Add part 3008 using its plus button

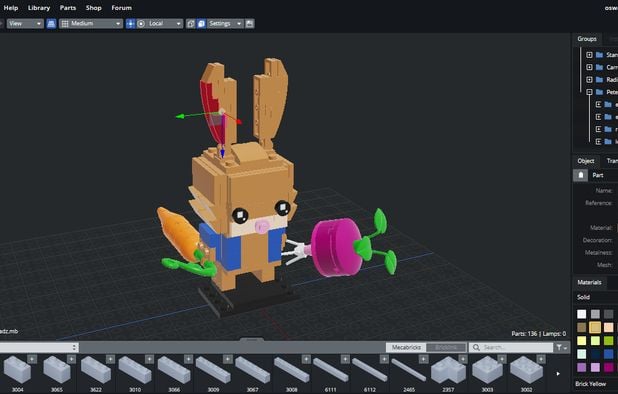pos(306,359)
